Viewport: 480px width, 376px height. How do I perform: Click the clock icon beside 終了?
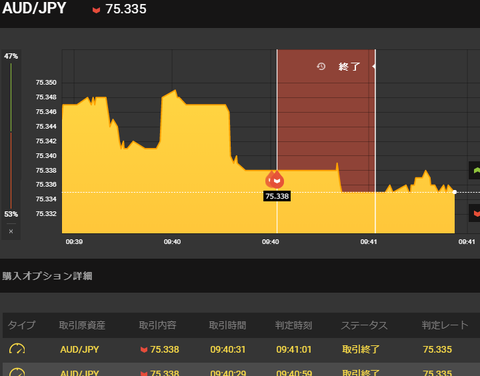tap(321, 66)
